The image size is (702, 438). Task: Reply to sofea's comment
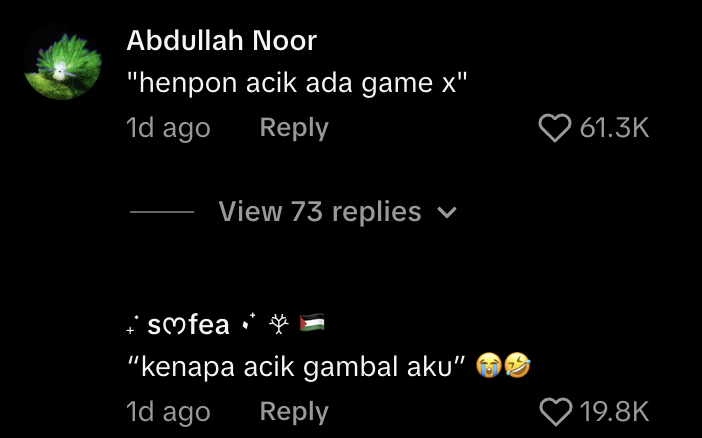[294, 412]
